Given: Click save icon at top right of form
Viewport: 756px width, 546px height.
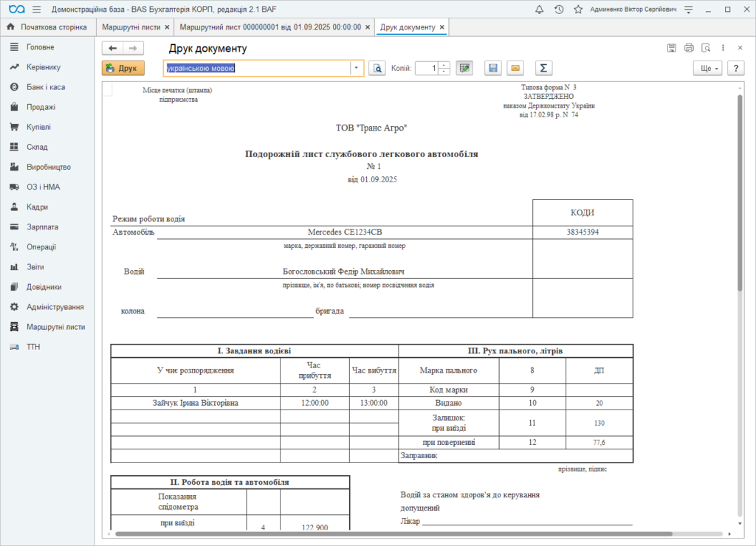Looking at the screenshot, I should (672, 48).
